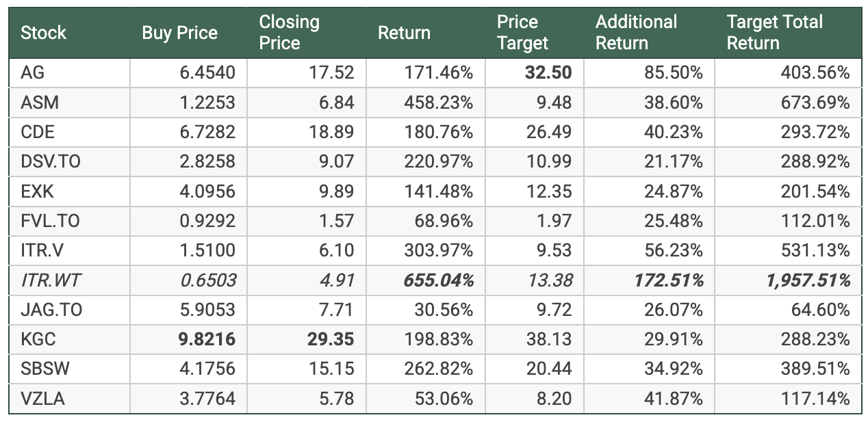Click the 655.04% return value
Image resolution: width=868 pixels, height=424 pixels.
point(439,280)
